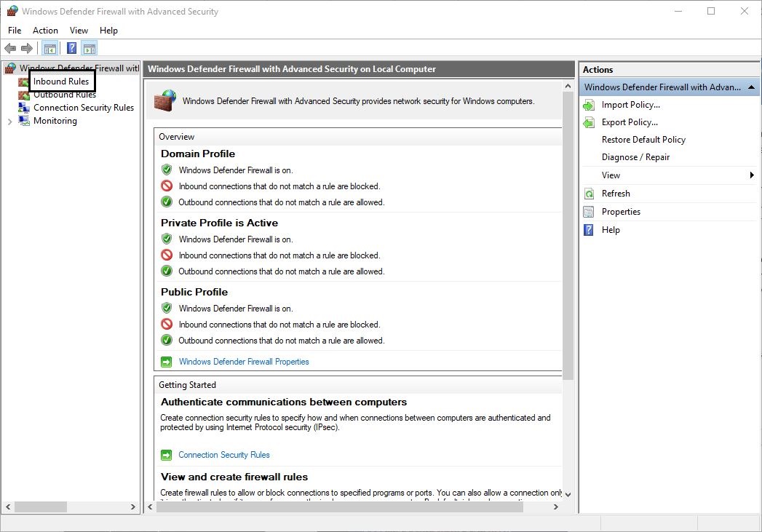This screenshot has height=532, width=762.
Task: Click the Help icon in Actions pane
Action: point(589,230)
